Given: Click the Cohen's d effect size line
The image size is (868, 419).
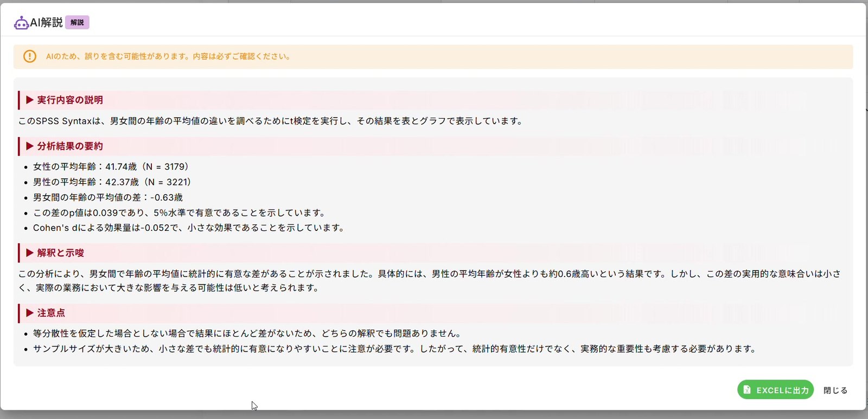Looking at the screenshot, I should [190, 228].
